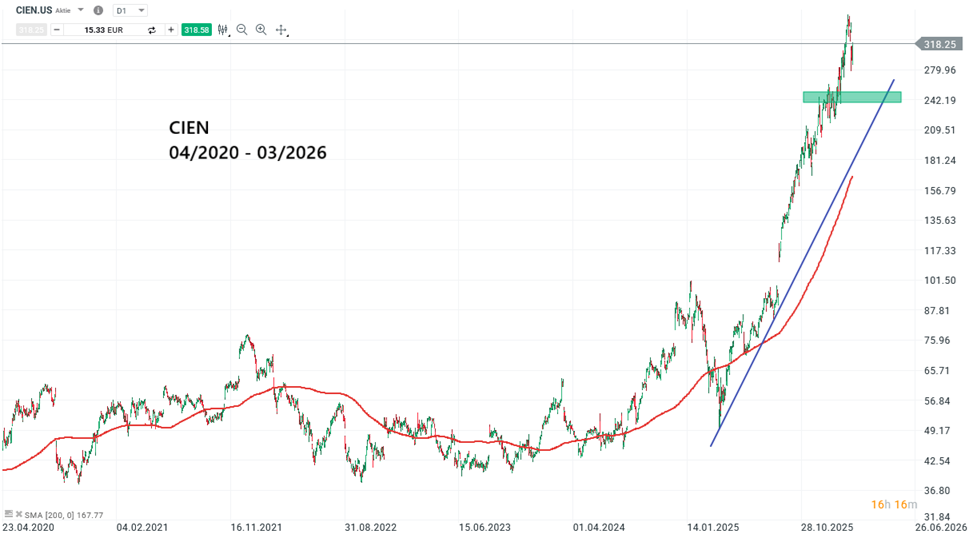Decrease trade volume with minus button
The width and height of the screenshot is (973, 538).
pos(56,30)
